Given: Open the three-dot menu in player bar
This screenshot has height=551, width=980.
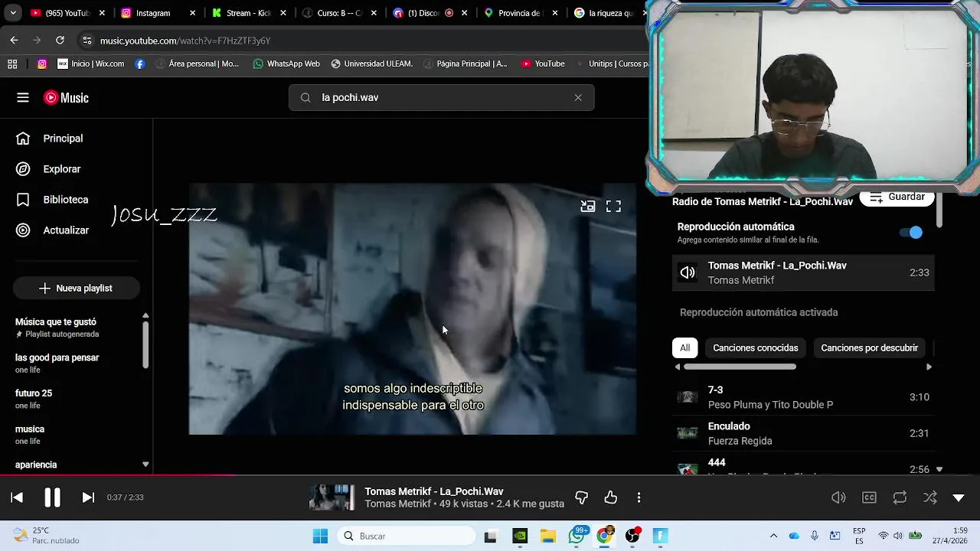Looking at the screenshot, I should [x=639, y=497].
